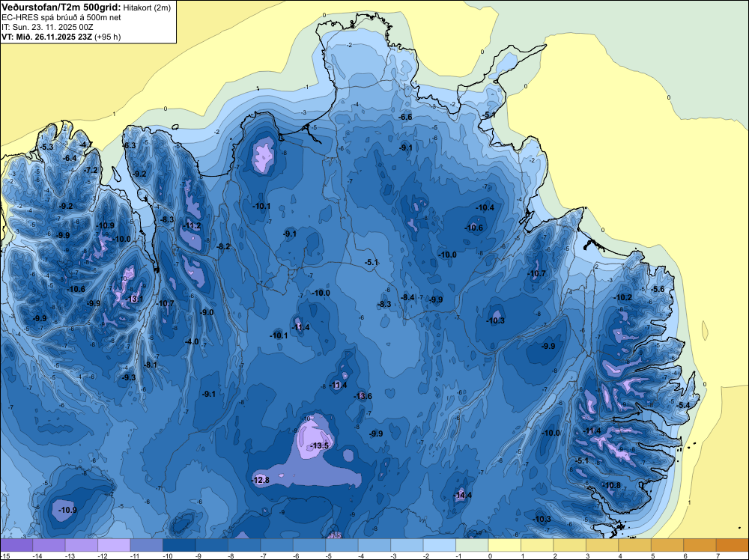749x560 pixels.
Task: Click the 'Hitakort (2m)' label in header
Action: 146,7
